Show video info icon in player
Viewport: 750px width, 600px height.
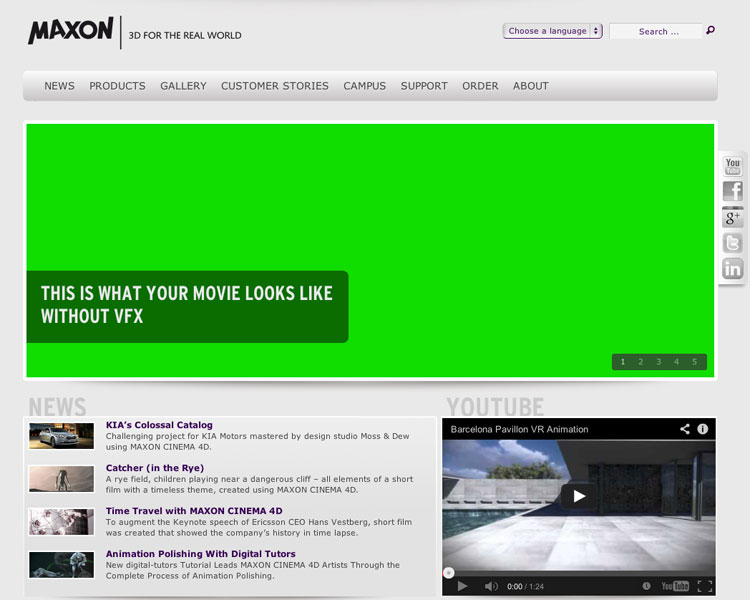(703, 429)
